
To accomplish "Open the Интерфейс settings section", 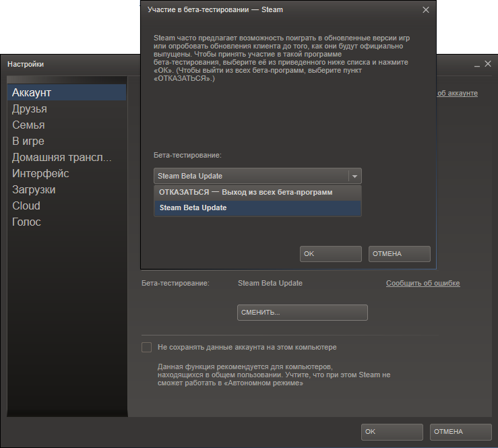I will click(x=67, y=173).
